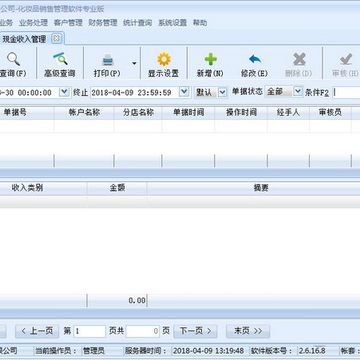This screenshot has width=360, height=360.
Task: Click the Print (打印) printer icon
Action: (108, 60)
